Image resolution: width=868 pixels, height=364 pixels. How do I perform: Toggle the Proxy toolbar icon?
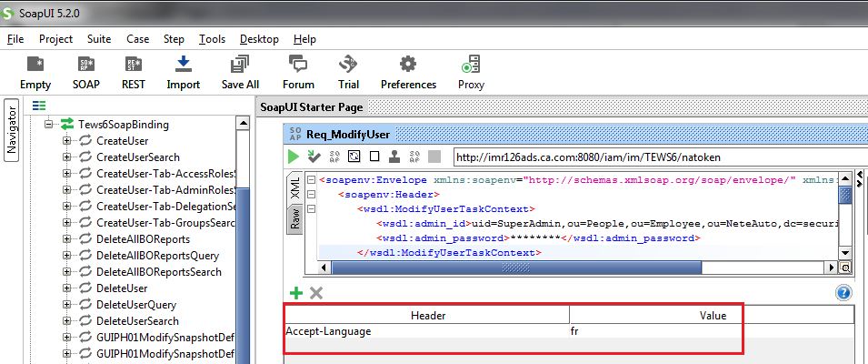click(x=471, y=65)
